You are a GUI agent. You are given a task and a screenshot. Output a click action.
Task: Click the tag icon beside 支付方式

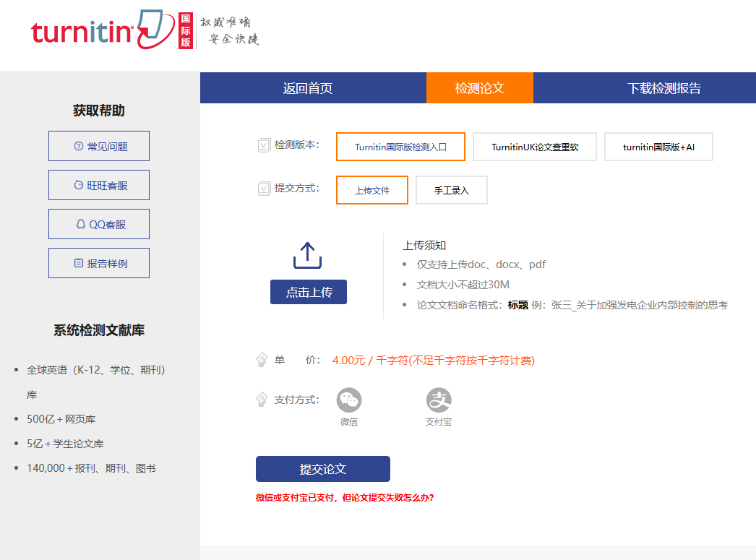click(x=262, y=400)
